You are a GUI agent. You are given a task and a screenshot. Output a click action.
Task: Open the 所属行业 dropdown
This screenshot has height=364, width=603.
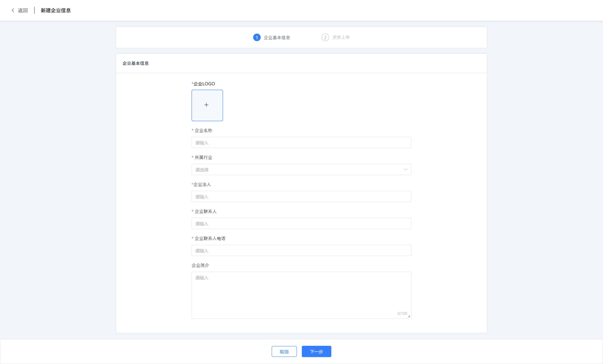click(301, 169)
